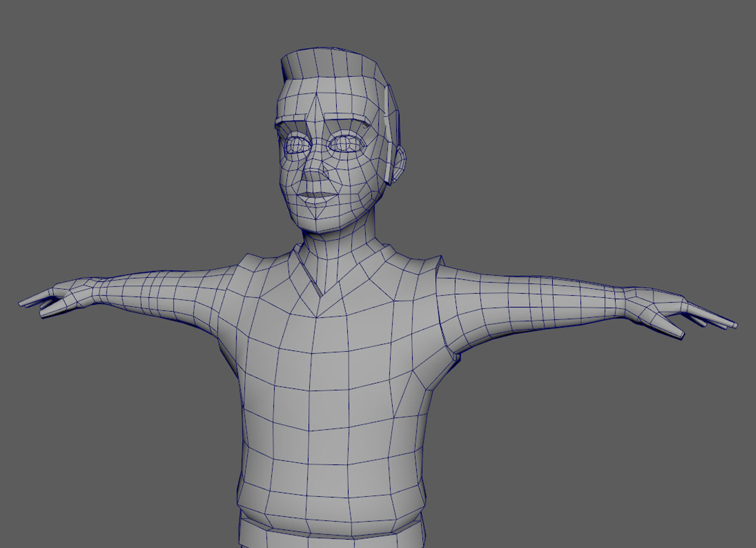Select the hand at the viewport's right side
This screenshot has height=548, width=756.
679,312
